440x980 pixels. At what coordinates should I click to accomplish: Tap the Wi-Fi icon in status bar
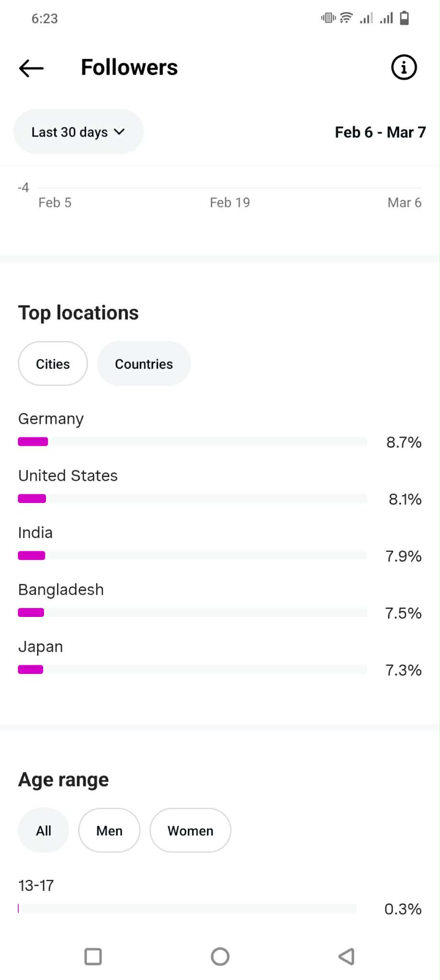pos(346,18)
